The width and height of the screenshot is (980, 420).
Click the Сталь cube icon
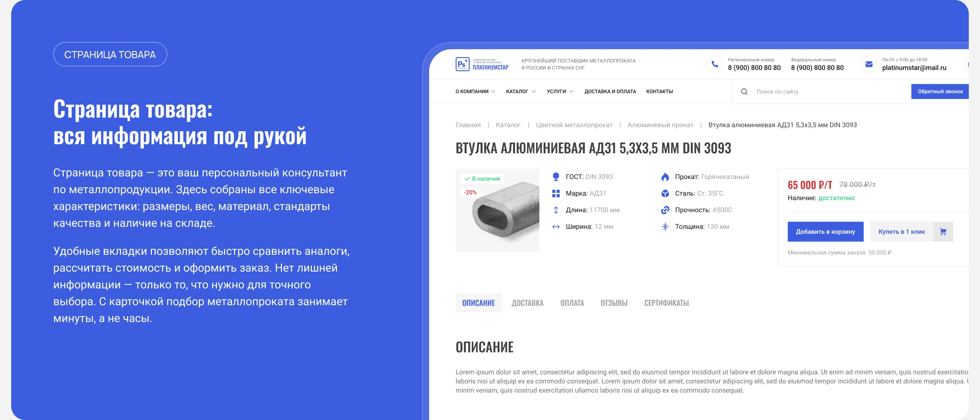coord(665,193)
